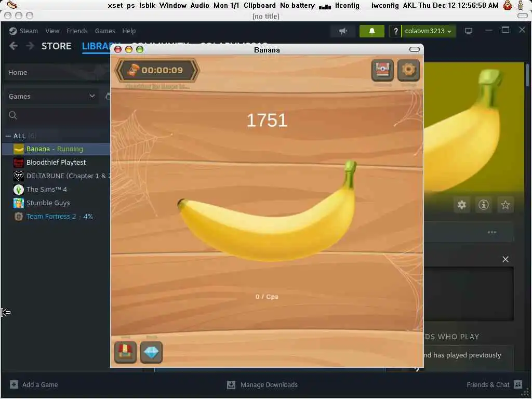The height and width of the screenshot is (399, 532).
Task: Expand the colabvm3213 account dropdown
Action: pyautogui.click(x=429, y=31)
